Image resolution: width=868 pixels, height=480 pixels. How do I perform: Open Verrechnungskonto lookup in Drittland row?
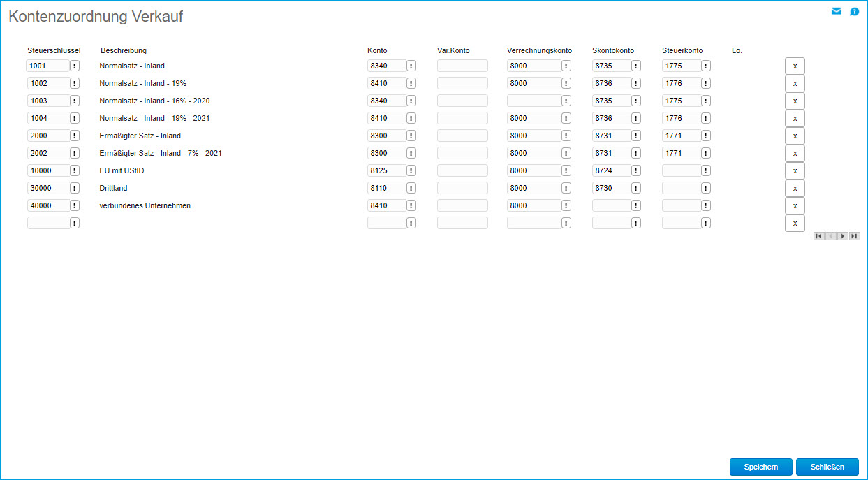pos(566,188)
